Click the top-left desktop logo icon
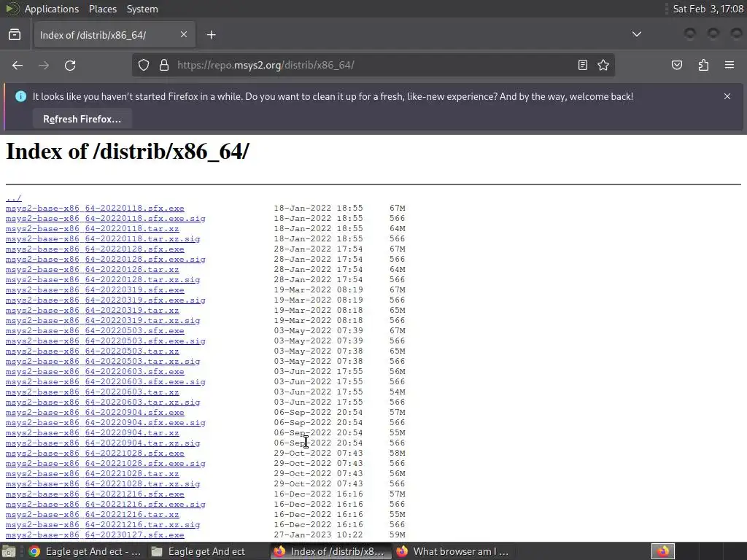Screen dimensions: 747x560 12,9
